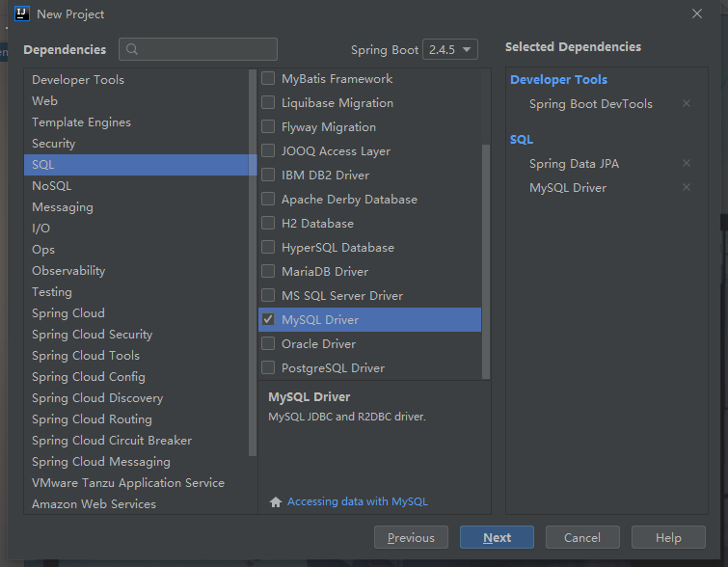Screen dimensions: 728x567
Task: Open the Observability category
Action: [x=137, y=271]
